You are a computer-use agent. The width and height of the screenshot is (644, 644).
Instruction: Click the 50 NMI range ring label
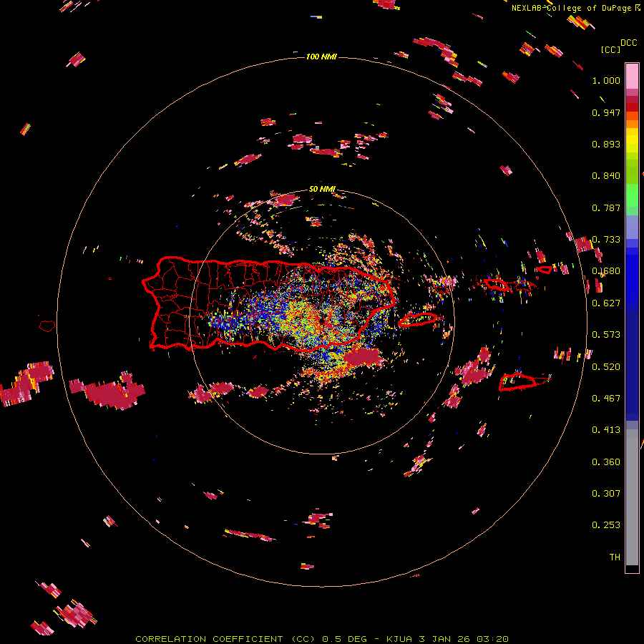(x=322, y=189)
